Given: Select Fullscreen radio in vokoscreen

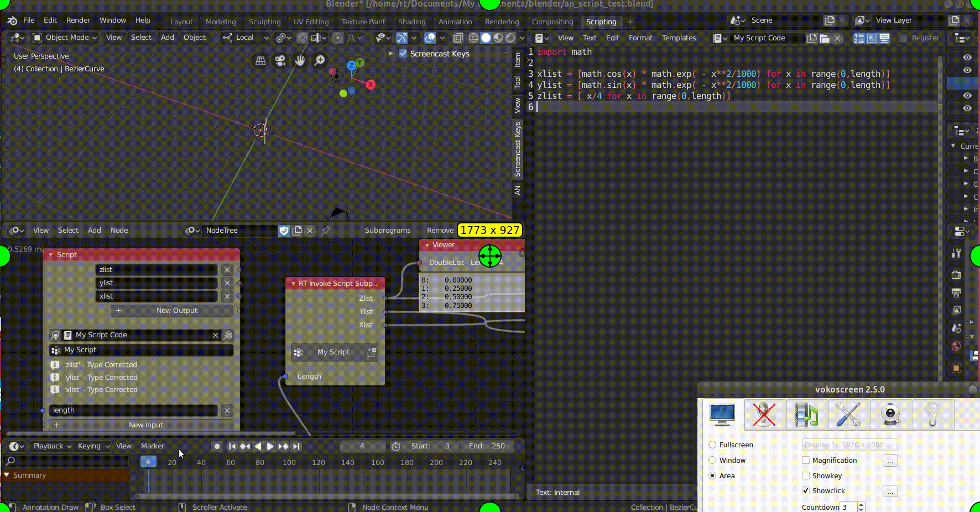Looking at the screenshot, I should point(712,445).
